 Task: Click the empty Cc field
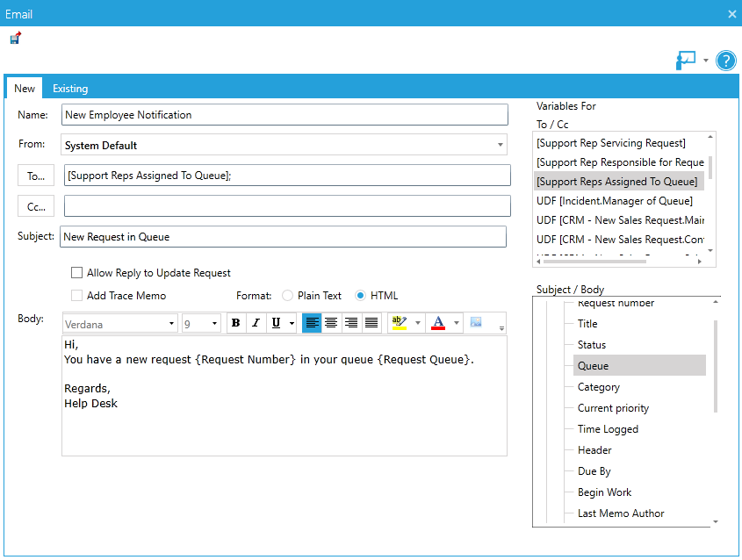click(287, 205)
